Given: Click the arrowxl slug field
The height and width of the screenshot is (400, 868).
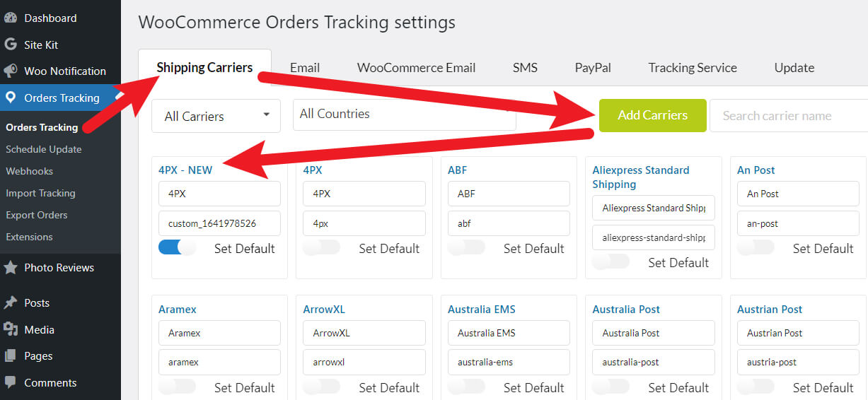Looking at the screenshot, I should [x=364, y=362].
